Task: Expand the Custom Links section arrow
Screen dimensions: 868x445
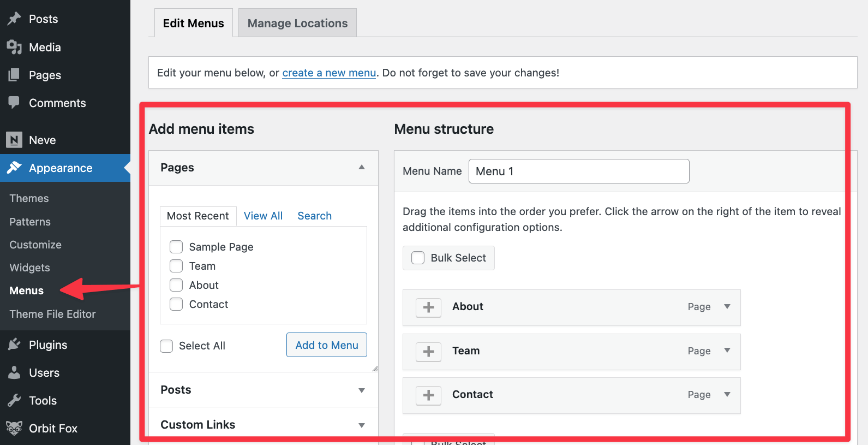Action: (361, 425)
